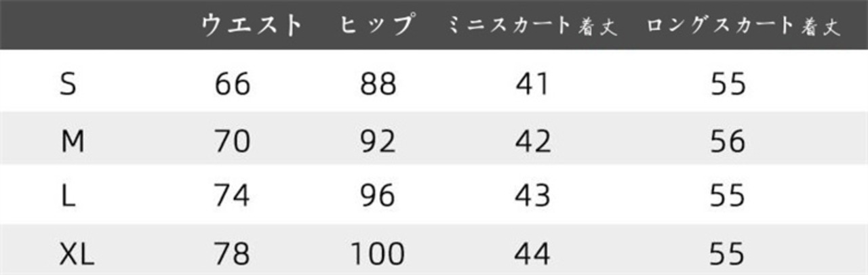Click long skirt length 56 in M row
Screen dimensions: 868x275
click(x=728, y=142)
